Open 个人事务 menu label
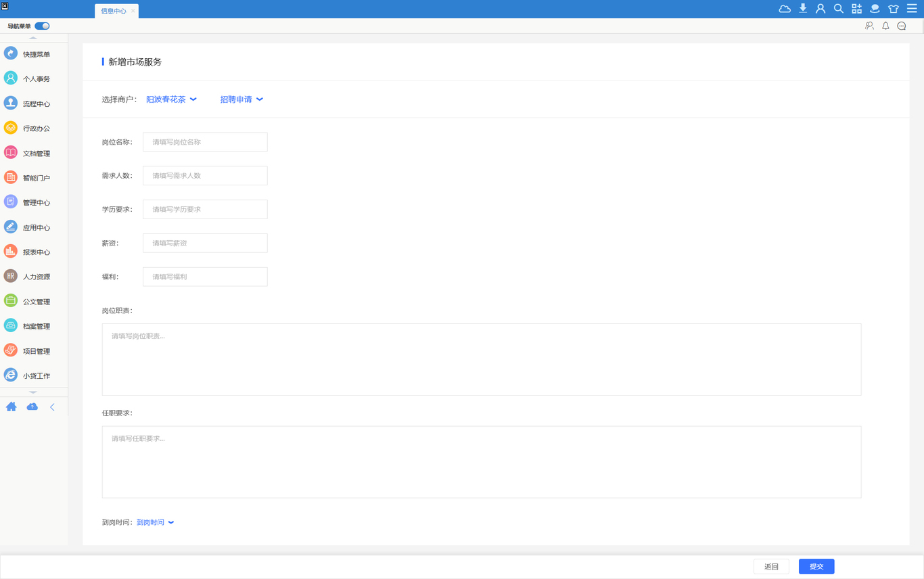The image size is (924, 579). point(37,79)
